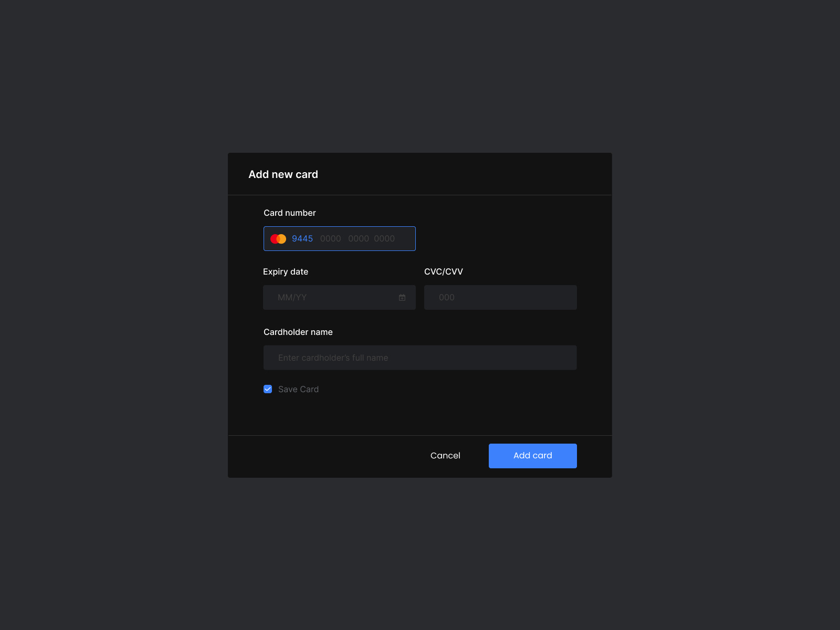Open the calendar icon in Expiry date field

pos(402,297)
